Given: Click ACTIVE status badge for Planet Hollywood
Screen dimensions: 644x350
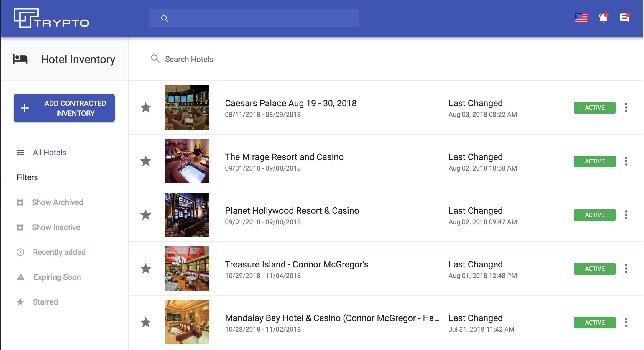Looking at the screenshot, I should click(595, 215).
